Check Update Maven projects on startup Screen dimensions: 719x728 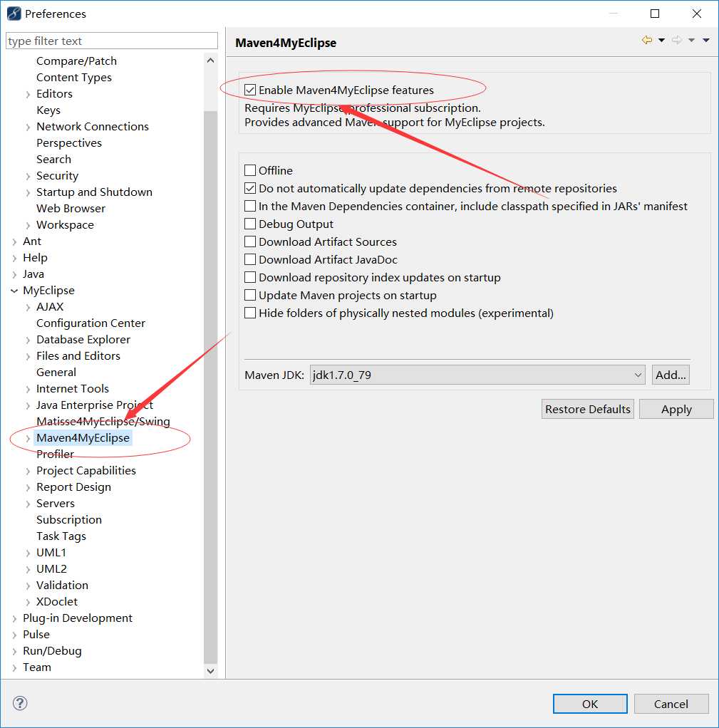coord(250,295)
